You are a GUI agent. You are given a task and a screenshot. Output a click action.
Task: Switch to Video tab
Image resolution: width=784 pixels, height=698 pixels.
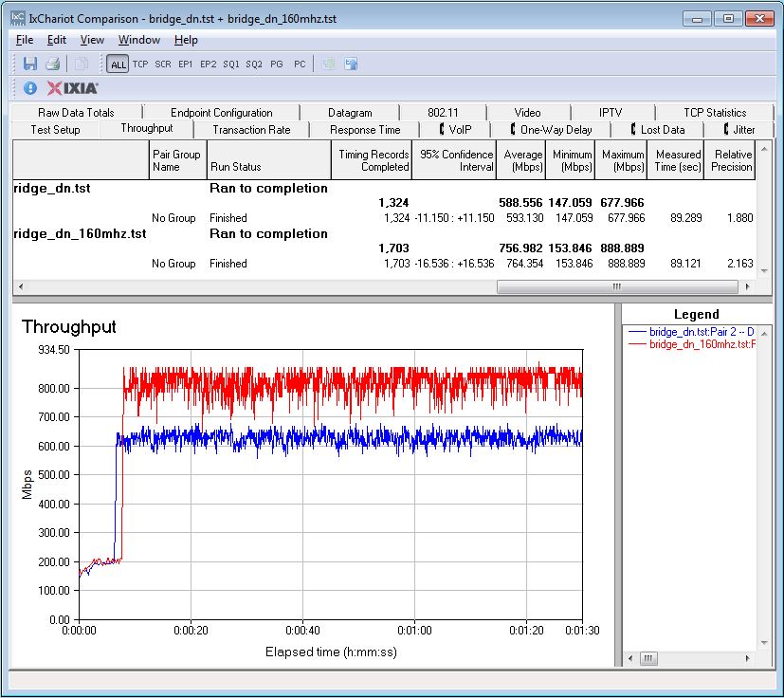pos(527,113)
